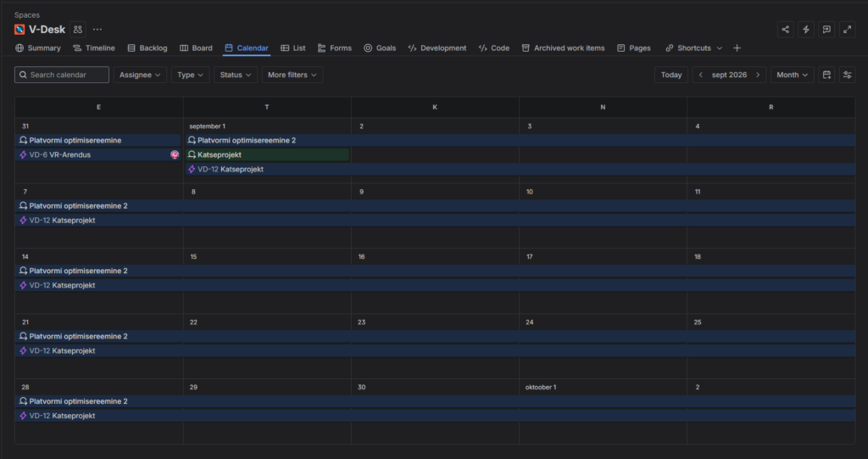Go to the next month arrow

(x=758, y=75)
